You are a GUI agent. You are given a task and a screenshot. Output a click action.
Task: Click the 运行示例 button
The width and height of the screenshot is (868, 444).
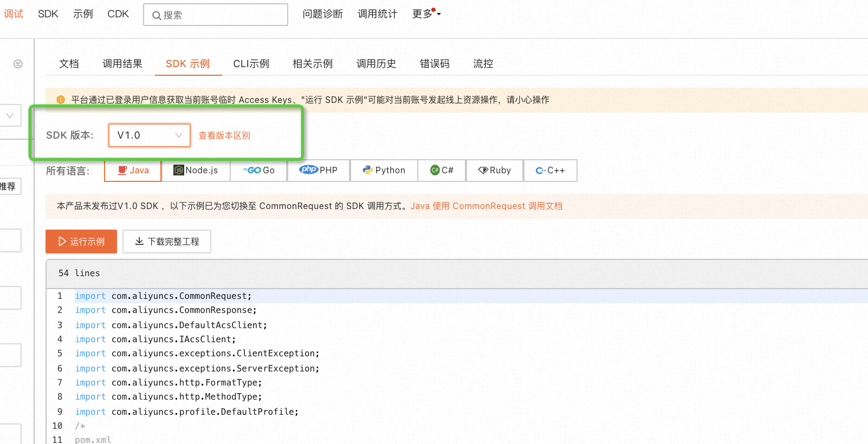point(81,241)
